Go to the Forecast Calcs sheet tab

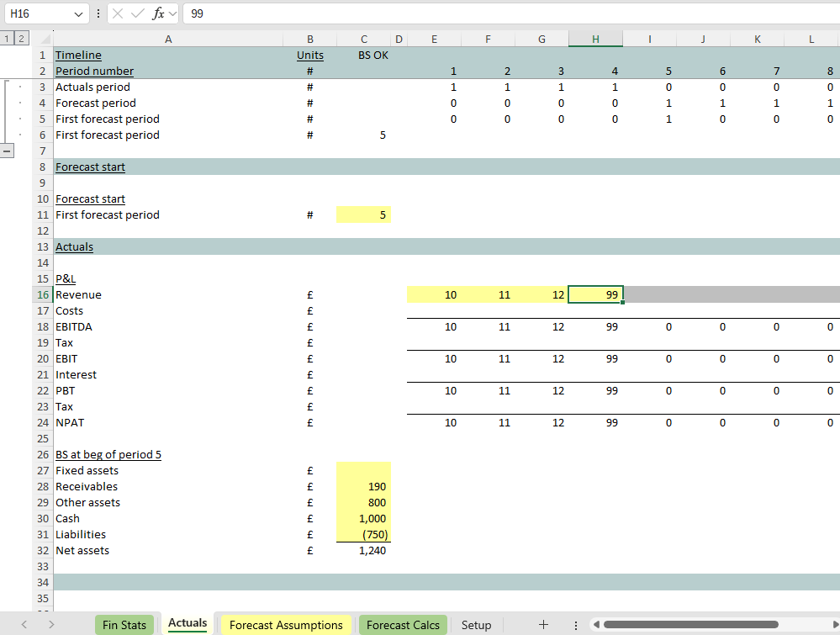click(403, 625)
